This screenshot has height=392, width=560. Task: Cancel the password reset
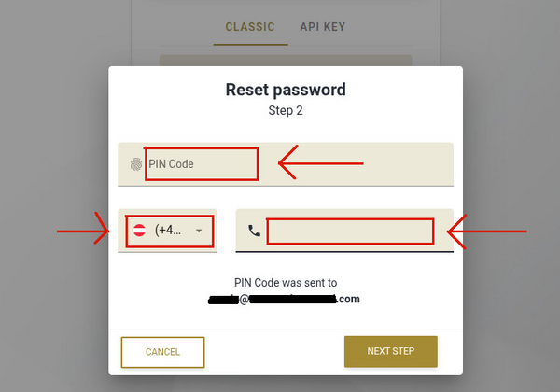click(162, 352)
